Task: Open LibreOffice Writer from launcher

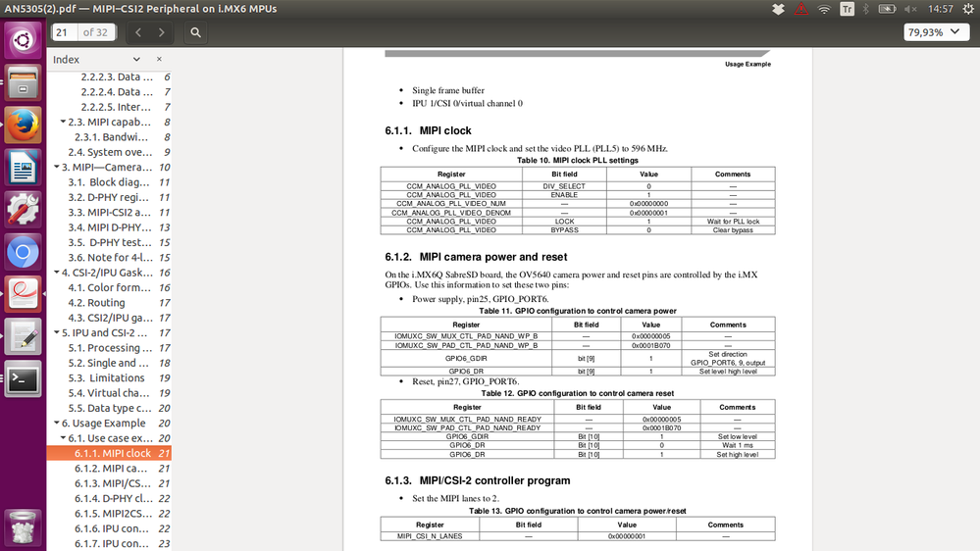Action: point(24,168)
